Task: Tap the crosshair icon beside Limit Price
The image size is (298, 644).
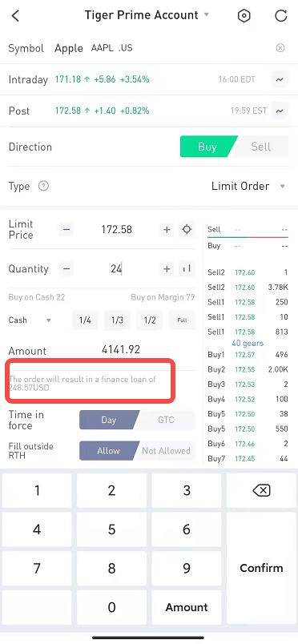Action: 187,229
